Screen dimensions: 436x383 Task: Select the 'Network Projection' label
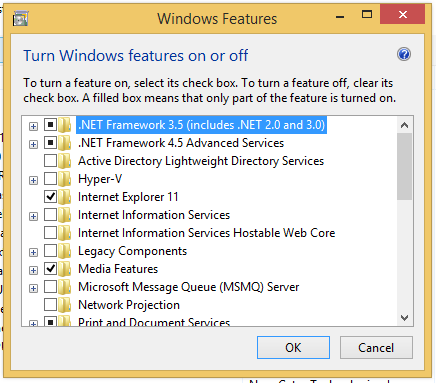129,305
